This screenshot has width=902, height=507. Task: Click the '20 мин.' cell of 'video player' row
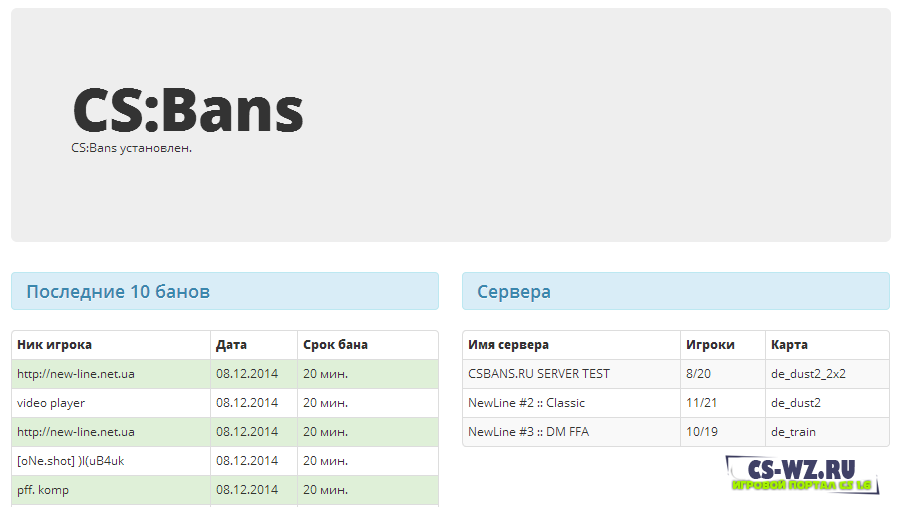(x=368, y=403)
